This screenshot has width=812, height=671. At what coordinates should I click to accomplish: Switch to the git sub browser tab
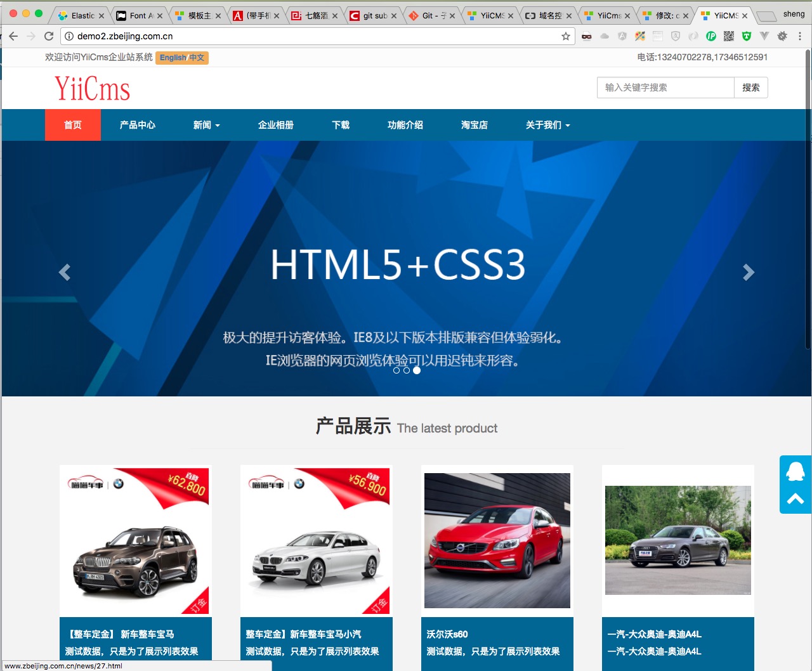coord(374,15)
